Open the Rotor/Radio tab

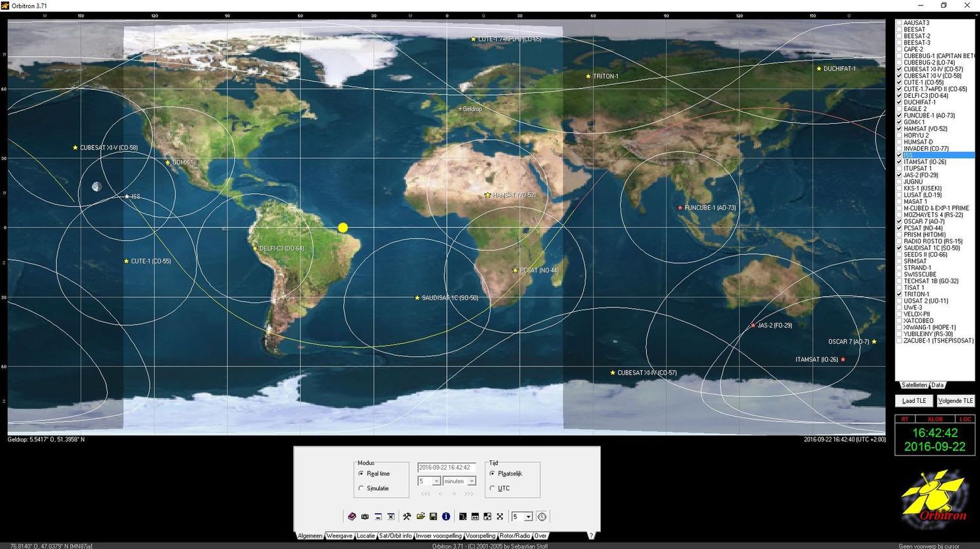coord(515,536)
